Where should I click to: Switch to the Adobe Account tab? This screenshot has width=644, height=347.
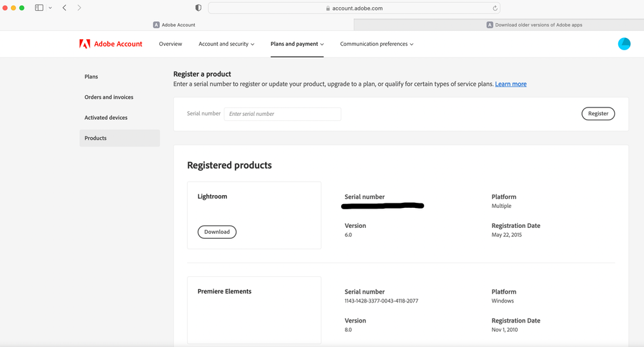pyautogui.click(x=177, y=24)
